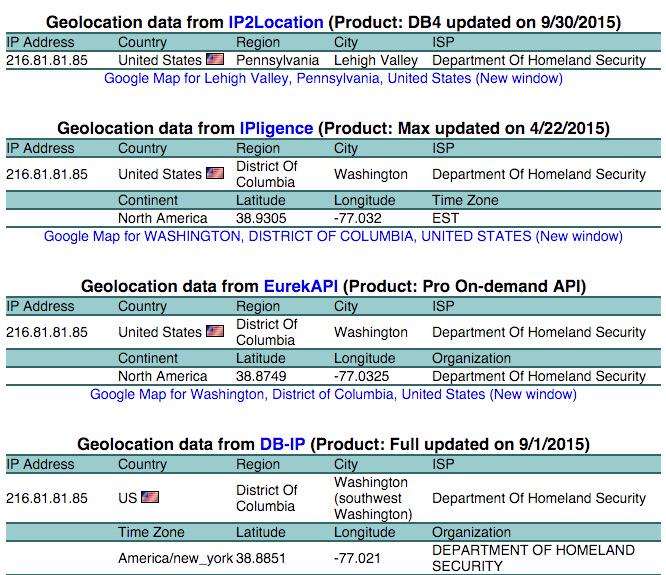The height and width of the screenshot is (575, 666).
Task: Open EurekAPI Google Map for Washington link
Action: 333,395
